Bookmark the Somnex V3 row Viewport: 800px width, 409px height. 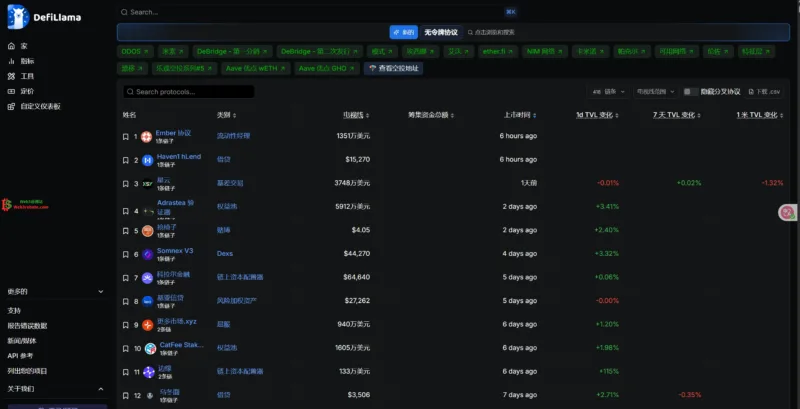pos(136,254)
